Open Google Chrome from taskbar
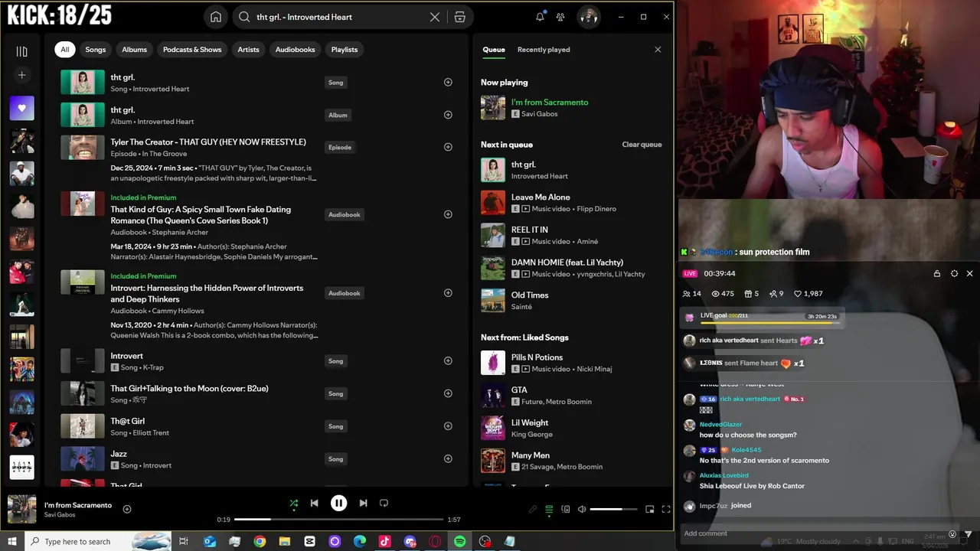The width and height of the screenshot is (980, 551). point(260,541)
